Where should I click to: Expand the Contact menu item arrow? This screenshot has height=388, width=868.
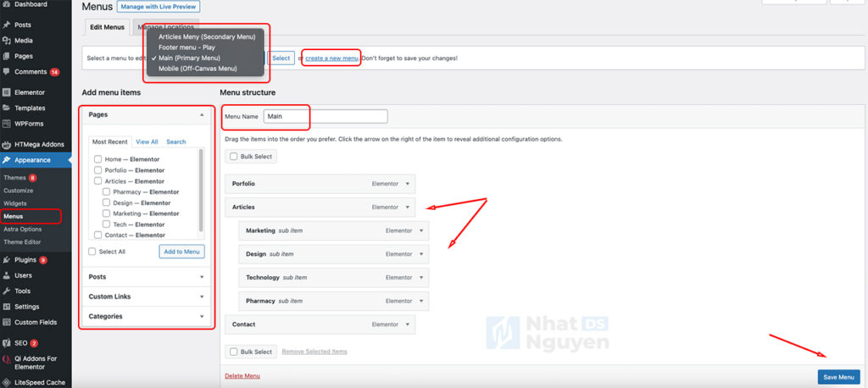click(408, 324)
